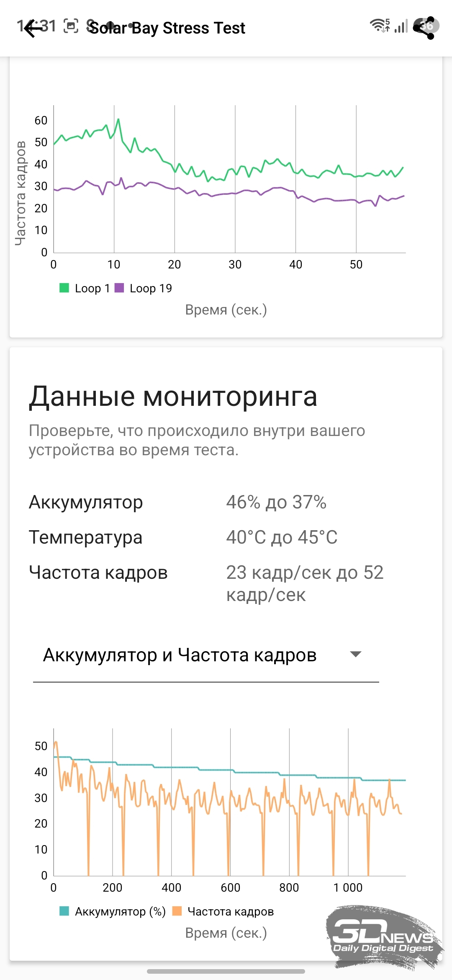Screen dimensions: 452x980
Task: Toggle the Loop 19 series legend label
Action: click(151, 288)
